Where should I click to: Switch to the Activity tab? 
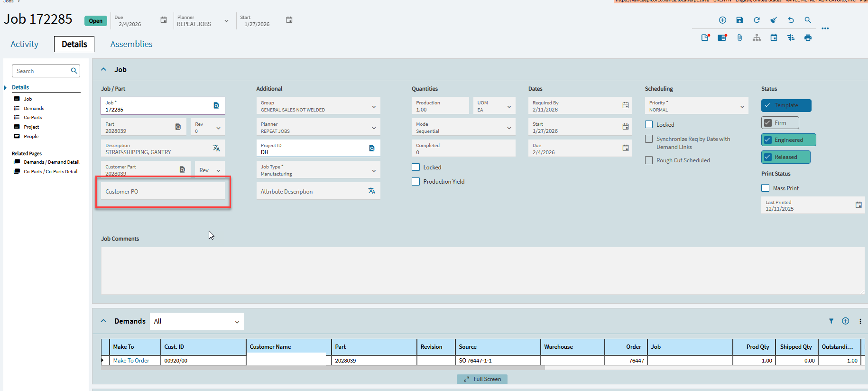pos(25,44)
